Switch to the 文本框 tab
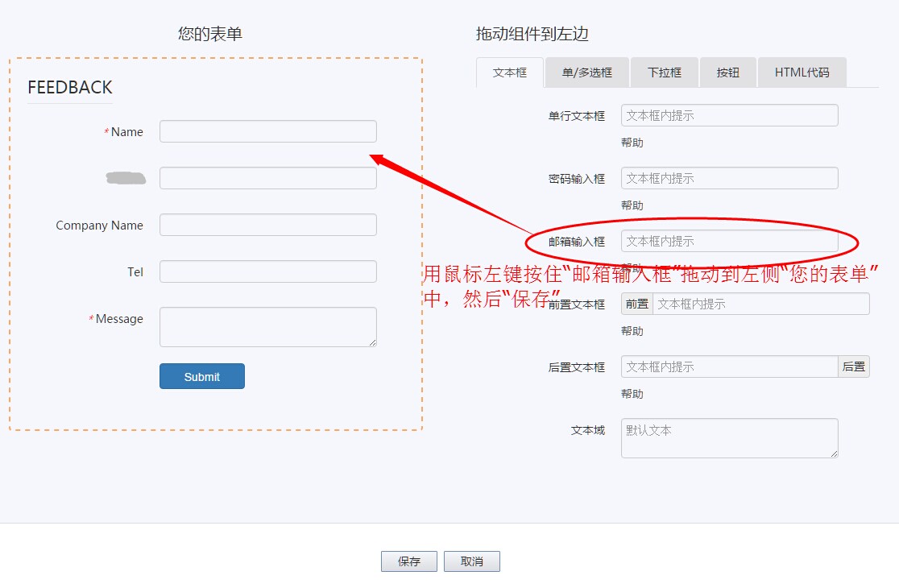Viewport: 899px width, 588px height. click(509, 72)
